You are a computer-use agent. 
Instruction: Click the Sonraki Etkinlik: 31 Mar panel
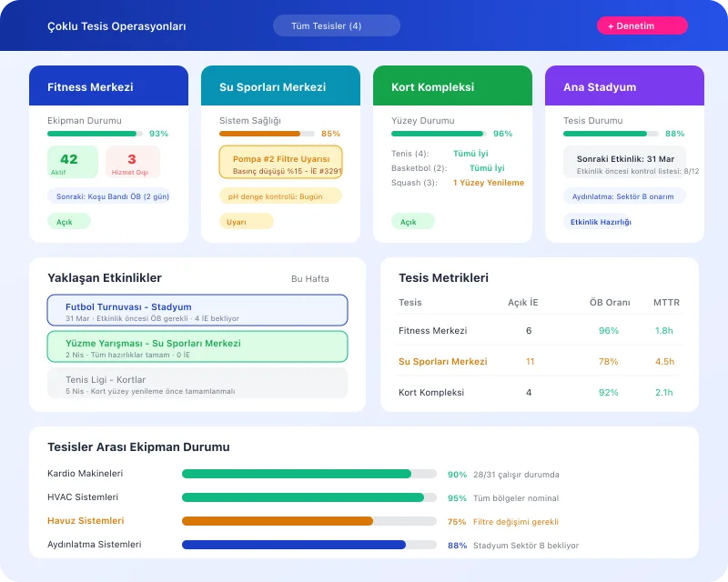624,162
